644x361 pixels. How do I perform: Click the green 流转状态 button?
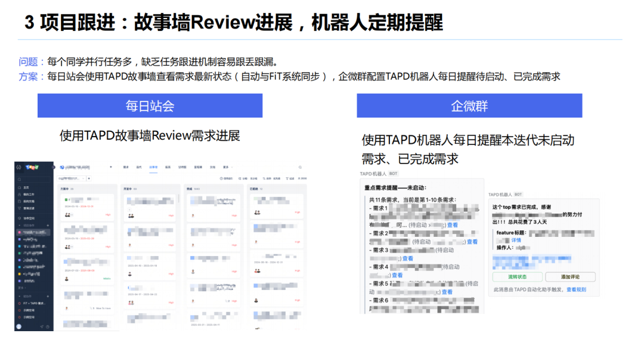point(517,277)
